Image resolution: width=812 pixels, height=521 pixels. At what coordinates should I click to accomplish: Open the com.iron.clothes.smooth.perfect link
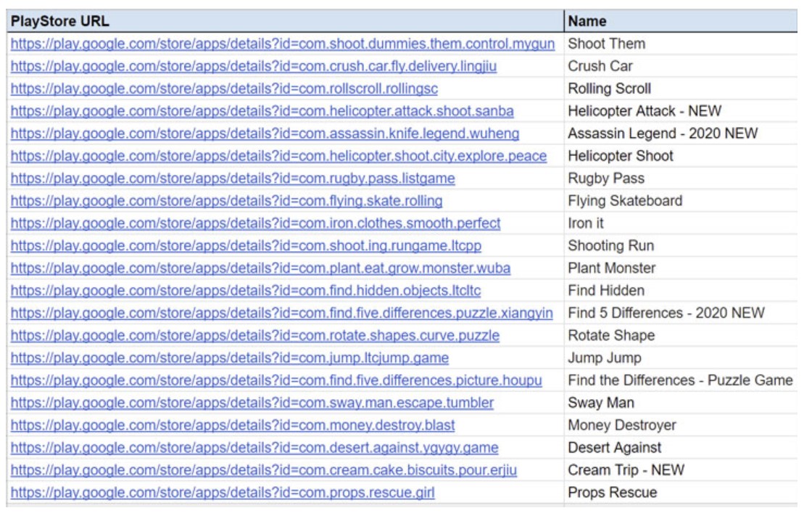tap(255, 223)
